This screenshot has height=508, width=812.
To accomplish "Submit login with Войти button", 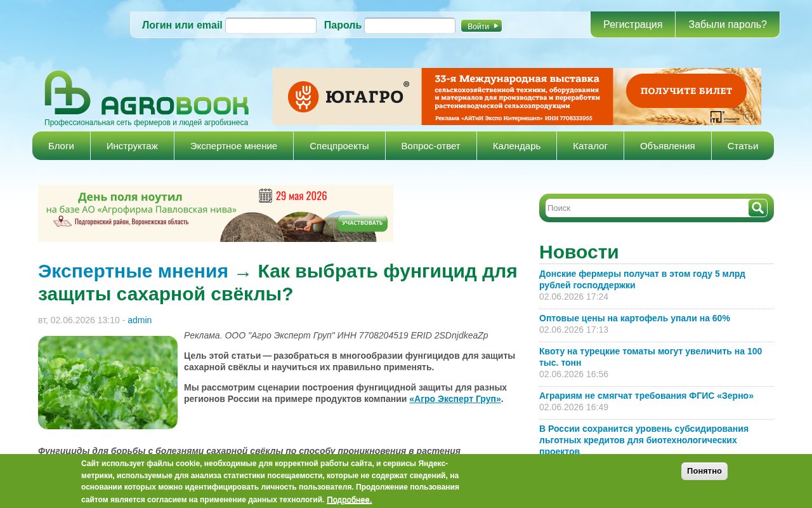I will coord(481,26).
